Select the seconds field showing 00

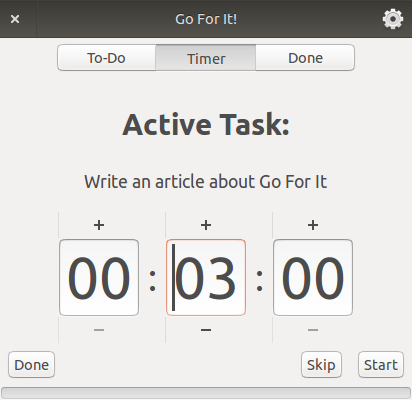pyautogui.click(x=313, y=277)
